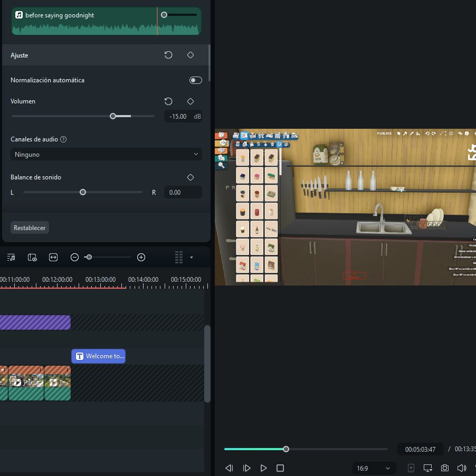
Task: Open the monitor display options icon
Action: pos(428,468)
